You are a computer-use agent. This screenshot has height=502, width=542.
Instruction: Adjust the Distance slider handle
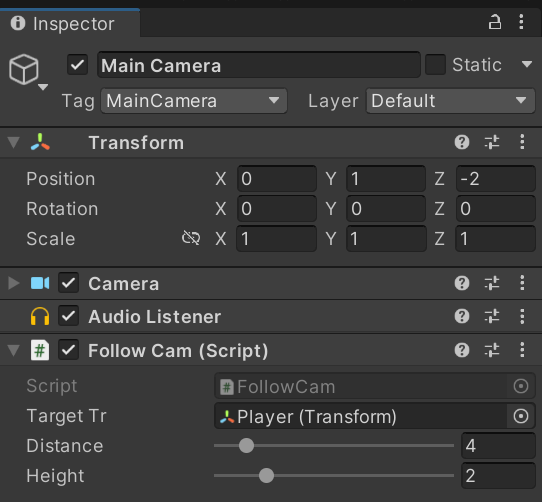(246, 445)
